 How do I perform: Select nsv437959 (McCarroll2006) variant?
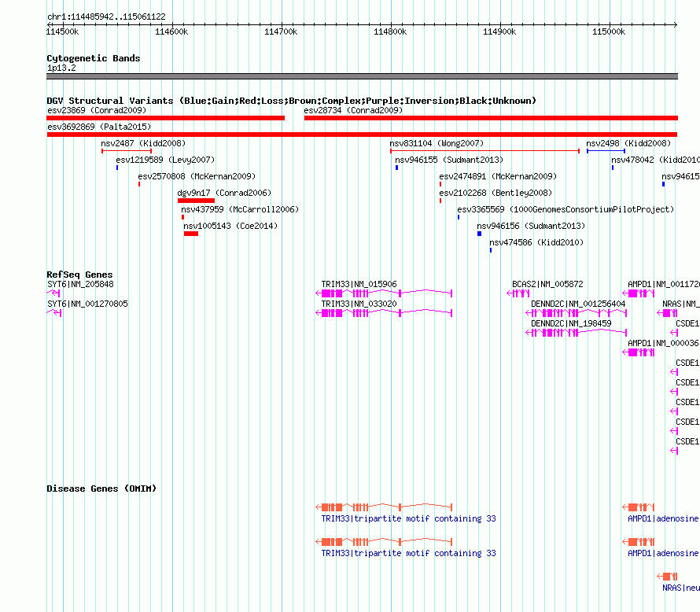click(x=240, y=209)
